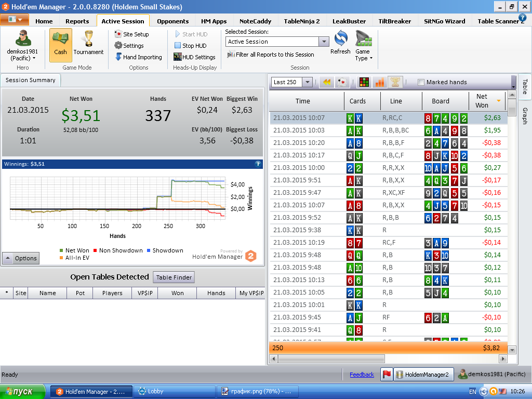Click the help icon at ribbon top right
This screenshot has width=532, height=399.
(523, 18)
